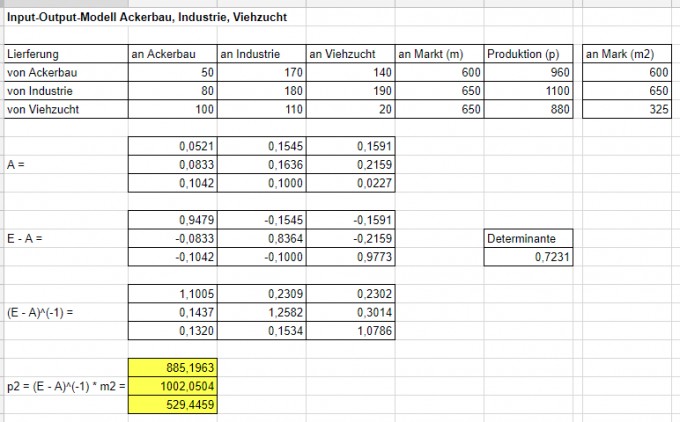Select matrix A cell 0,2159
This screenshot has width=680, height=422.
pyautogui.click(x=350, y=164)
